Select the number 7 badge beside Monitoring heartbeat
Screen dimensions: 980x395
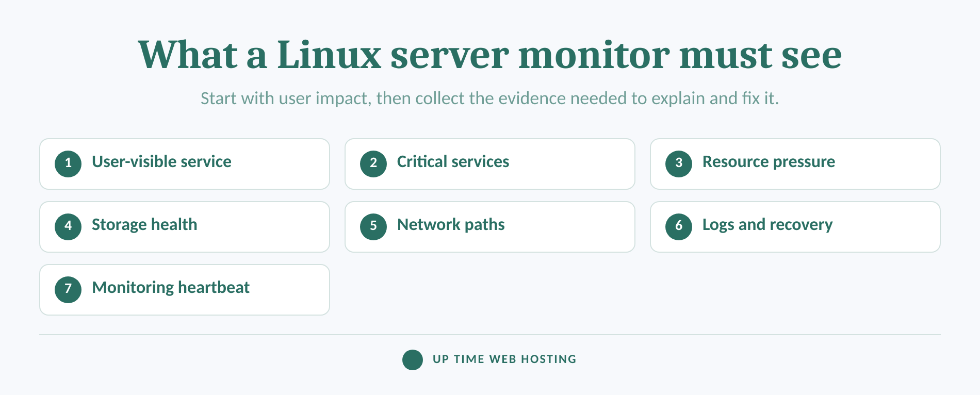pyautogui.click(x=68, y=290)
